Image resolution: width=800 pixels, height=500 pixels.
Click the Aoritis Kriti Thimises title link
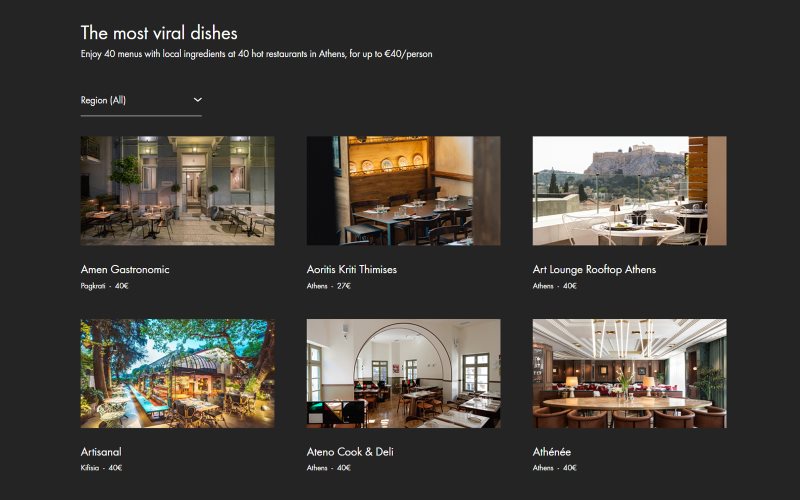pyautogui.click(x=352, y=269)
